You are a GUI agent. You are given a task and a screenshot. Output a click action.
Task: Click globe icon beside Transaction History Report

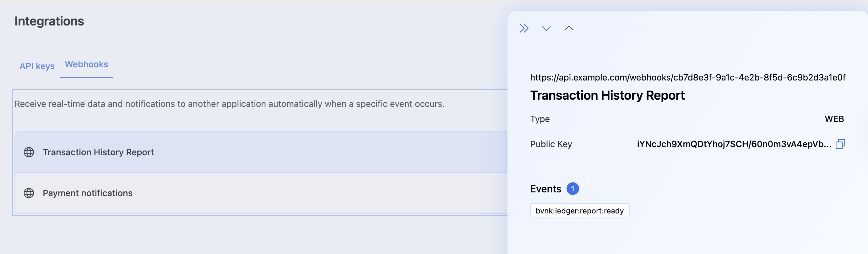pos(29,152)
